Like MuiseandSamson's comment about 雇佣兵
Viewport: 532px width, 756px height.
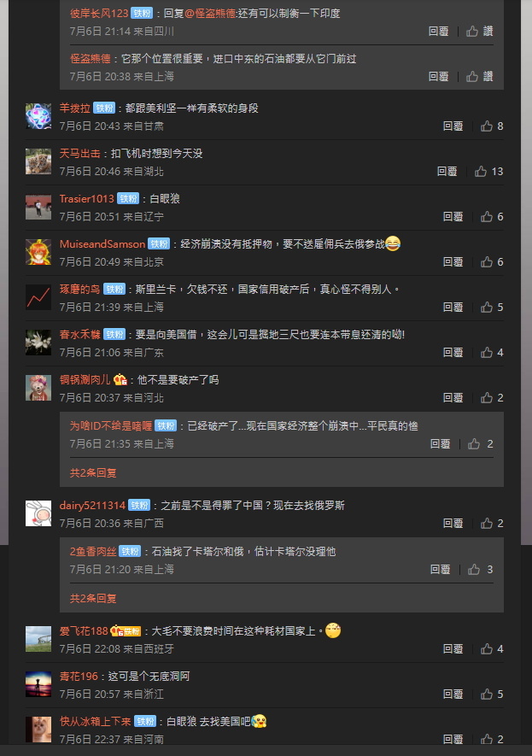pyautogui.click(x=492, y=262)
